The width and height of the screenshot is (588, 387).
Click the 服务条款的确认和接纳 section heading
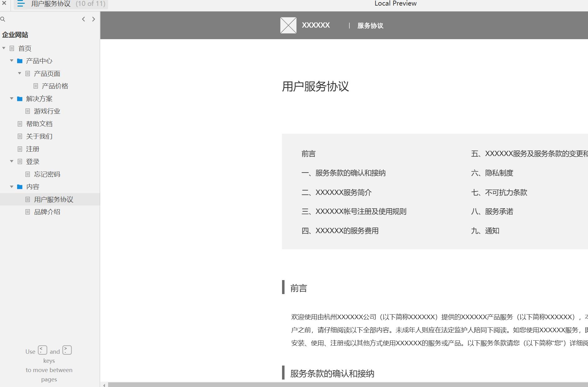pyautogui.click(x=332, y=374)
